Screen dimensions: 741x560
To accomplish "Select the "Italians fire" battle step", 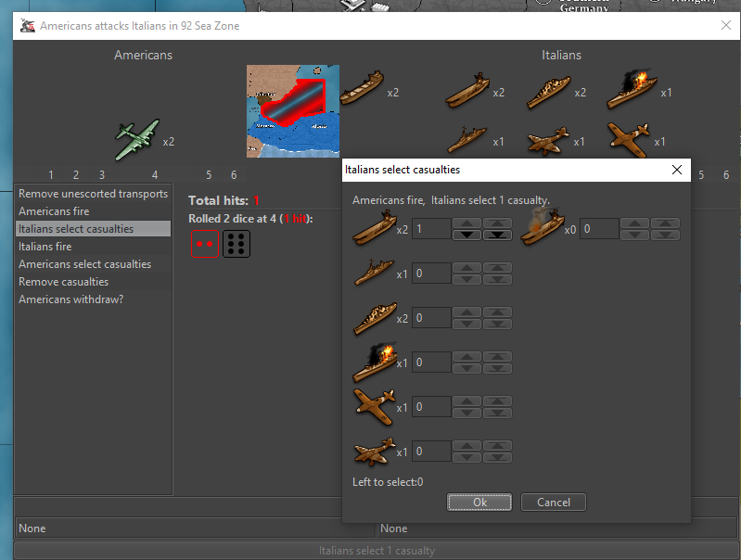I will coord(45,247).
